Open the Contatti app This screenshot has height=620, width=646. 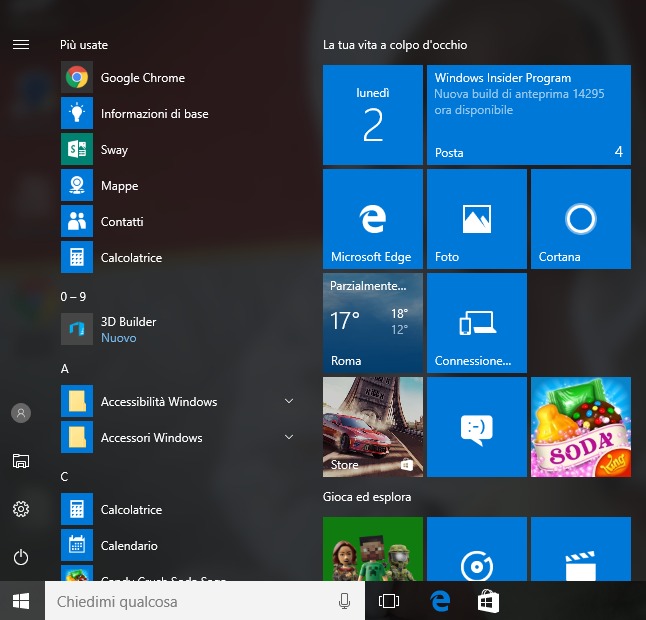tap(178, 221)
